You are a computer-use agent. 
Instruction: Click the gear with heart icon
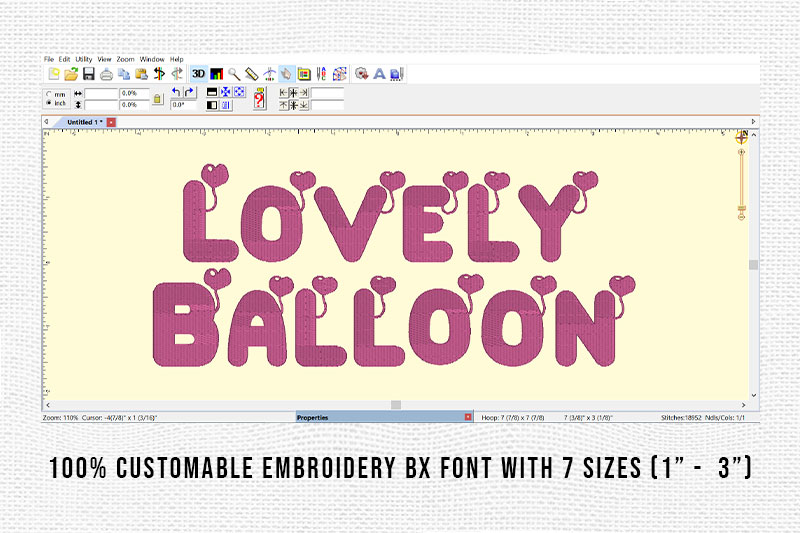[362, 74]
